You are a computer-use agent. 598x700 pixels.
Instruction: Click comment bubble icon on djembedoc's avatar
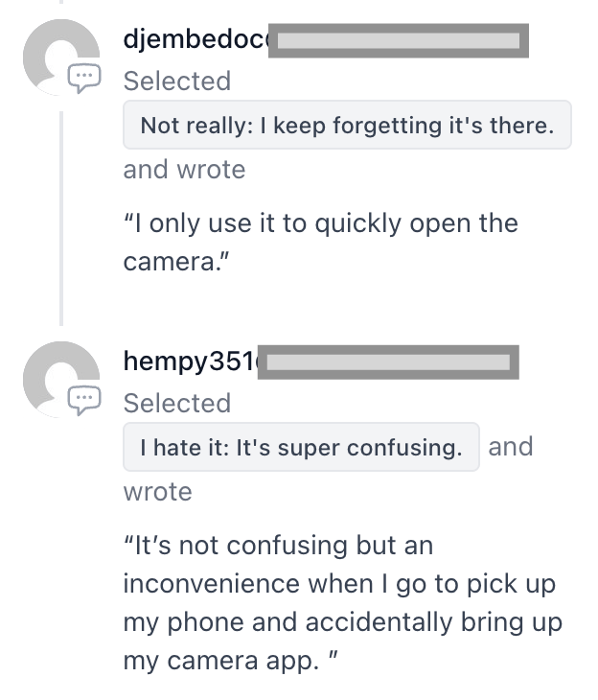point(84,78)
